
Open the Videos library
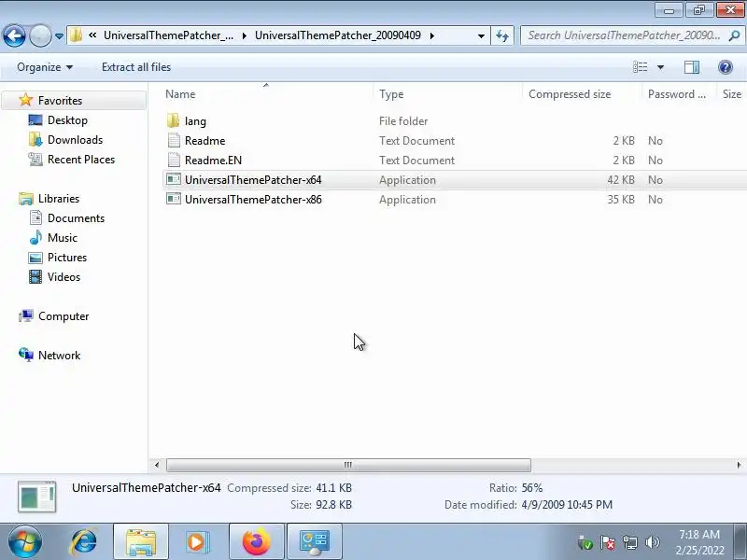(x=63, y=277)
